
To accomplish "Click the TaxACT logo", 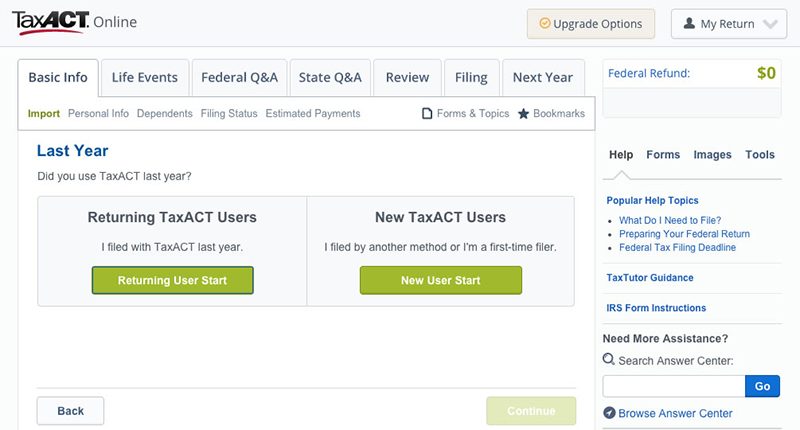I will click(x=52, y=22).
